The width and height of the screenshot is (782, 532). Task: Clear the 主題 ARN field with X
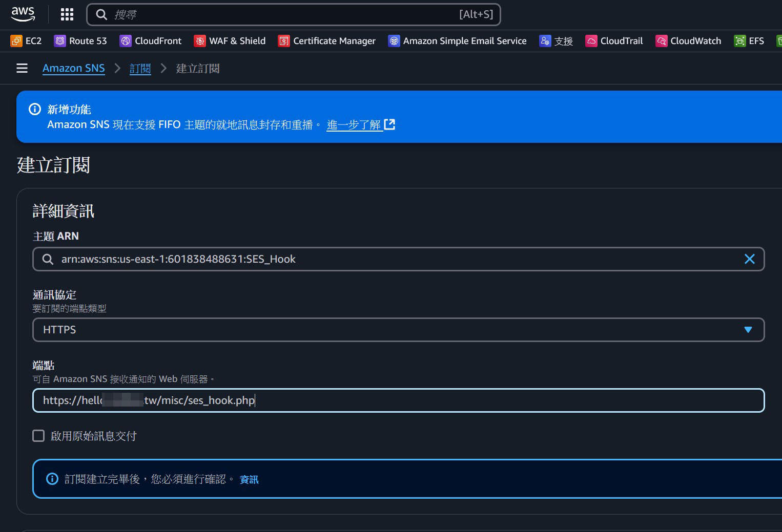pos(749,259)
